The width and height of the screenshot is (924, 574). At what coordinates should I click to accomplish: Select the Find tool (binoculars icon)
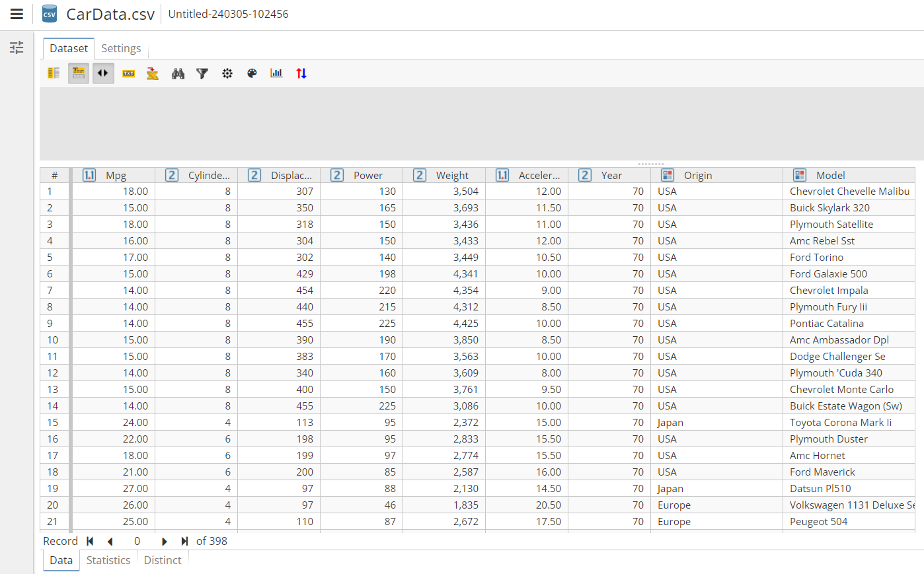click(178, 73)
